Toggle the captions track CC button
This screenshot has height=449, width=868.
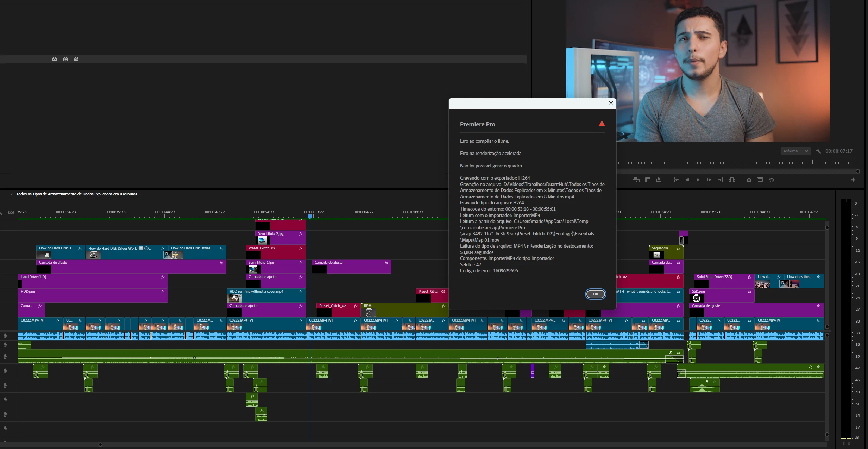tap(11, 212)
